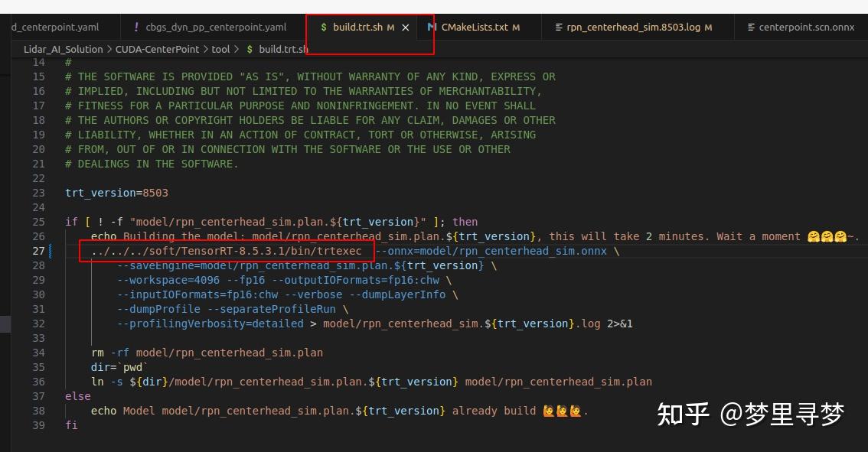Open the CMakeLists.txt editor tab

[474, 27]
